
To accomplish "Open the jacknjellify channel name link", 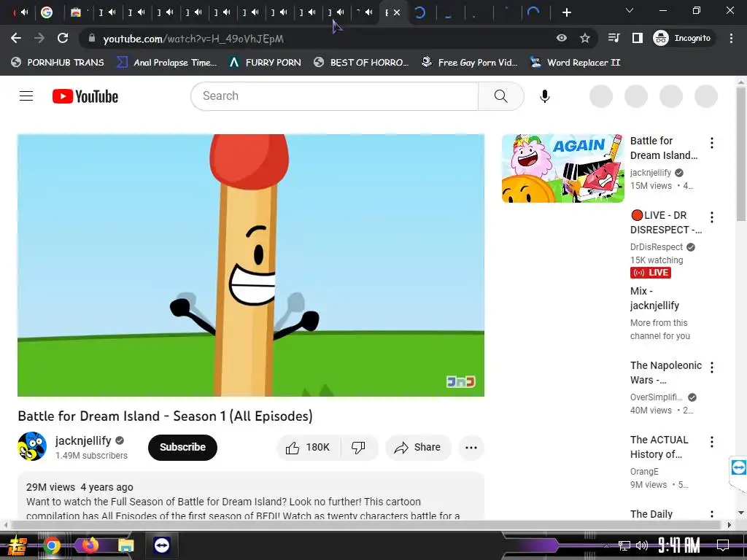I will point(83,440).
